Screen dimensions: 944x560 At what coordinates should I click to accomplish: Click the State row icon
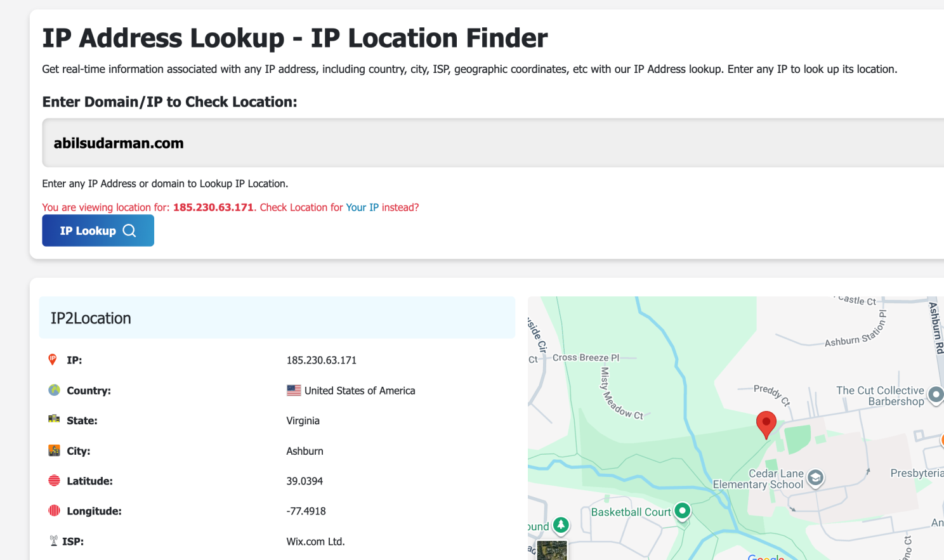(x=54, y=419)
